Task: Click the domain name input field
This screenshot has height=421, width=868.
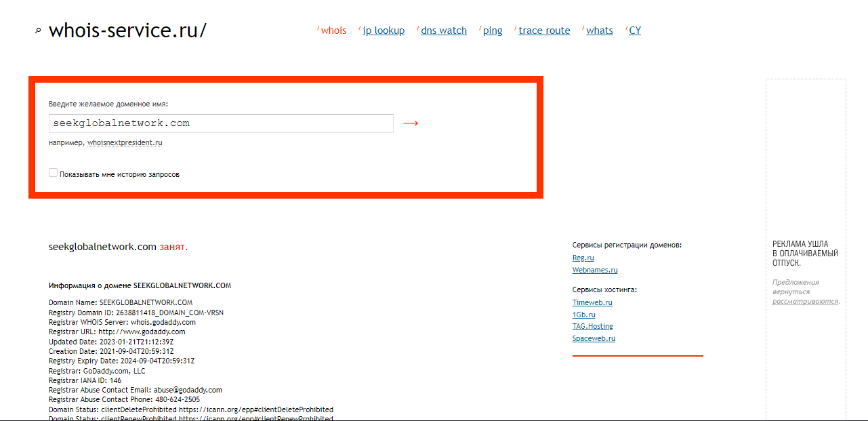Action: coord(221,123)
